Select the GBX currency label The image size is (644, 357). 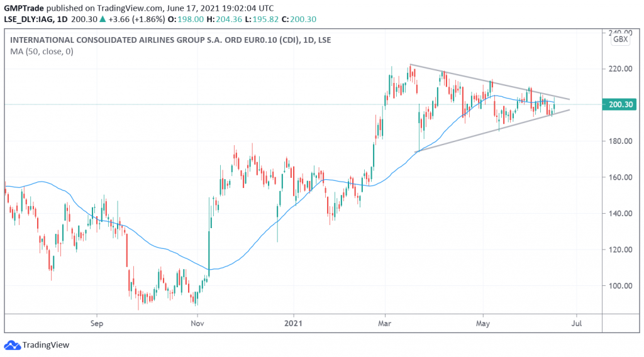[x=620, y=40]
